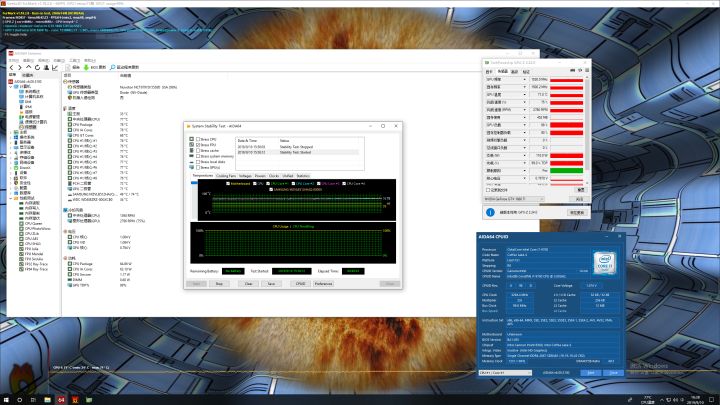Click the GPU-Z refresh icon

pos(579,71)
